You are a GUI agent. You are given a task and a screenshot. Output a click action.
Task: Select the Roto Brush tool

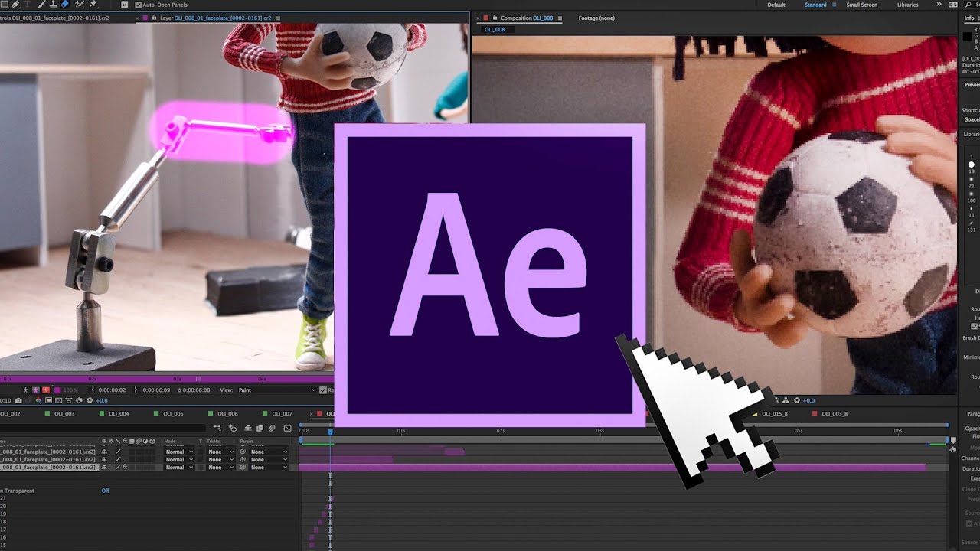(x=79, y=5)
